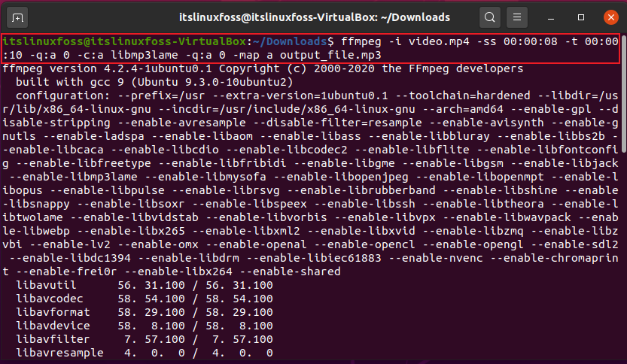
Task: Click --enable-libopenjpeg option text
Action: (x=341, y=177)
